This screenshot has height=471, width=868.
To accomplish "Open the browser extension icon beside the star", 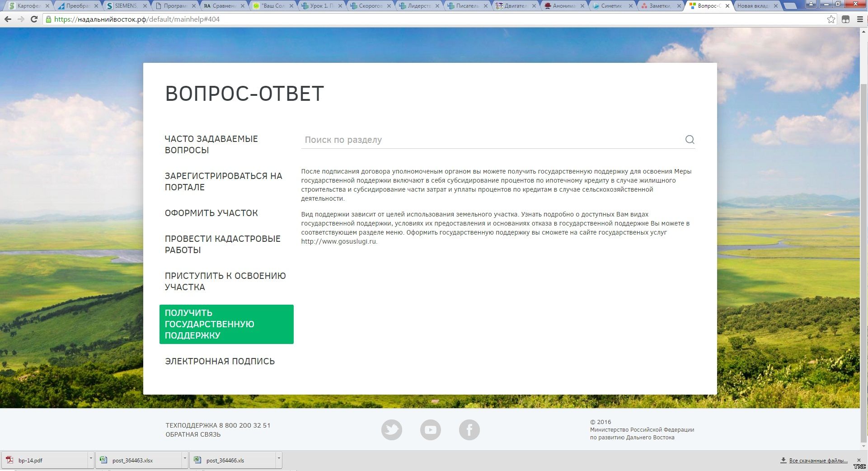I will [x=845, y=19].
